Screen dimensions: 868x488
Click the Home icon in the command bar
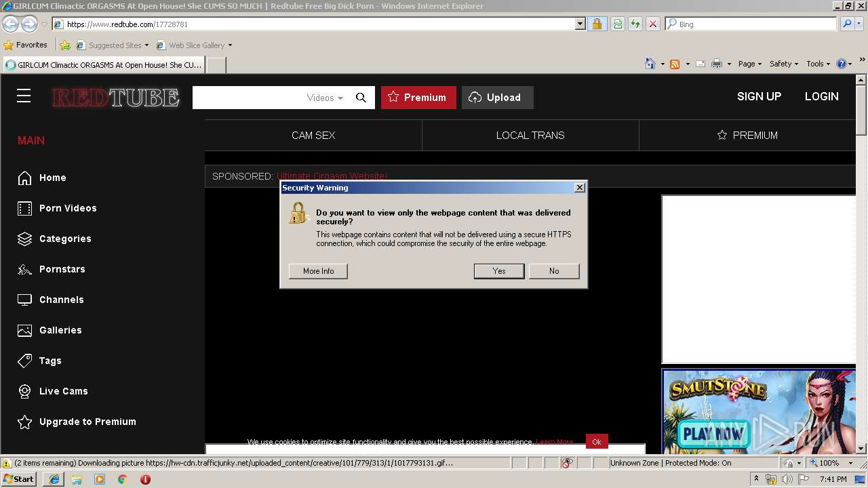point(650,64)
